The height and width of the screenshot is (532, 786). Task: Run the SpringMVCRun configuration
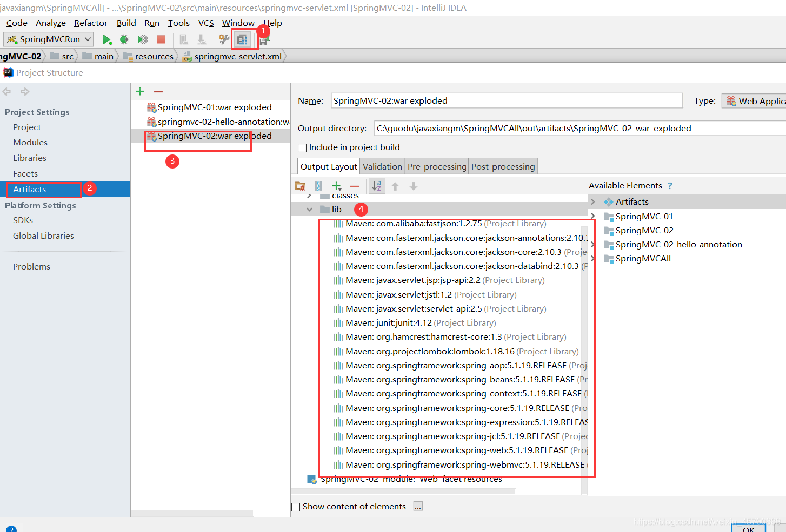coord(107,39)
